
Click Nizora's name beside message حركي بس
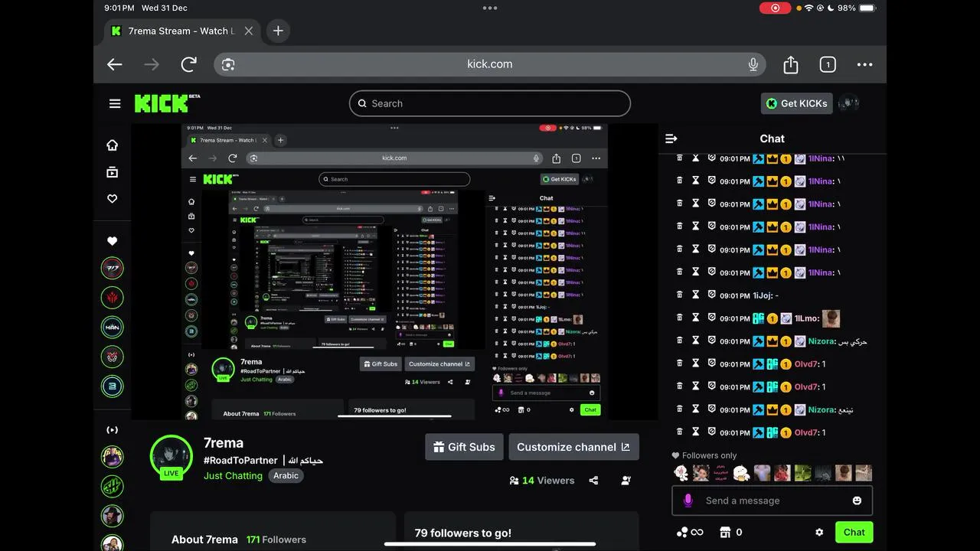click(x=821, y=341)
